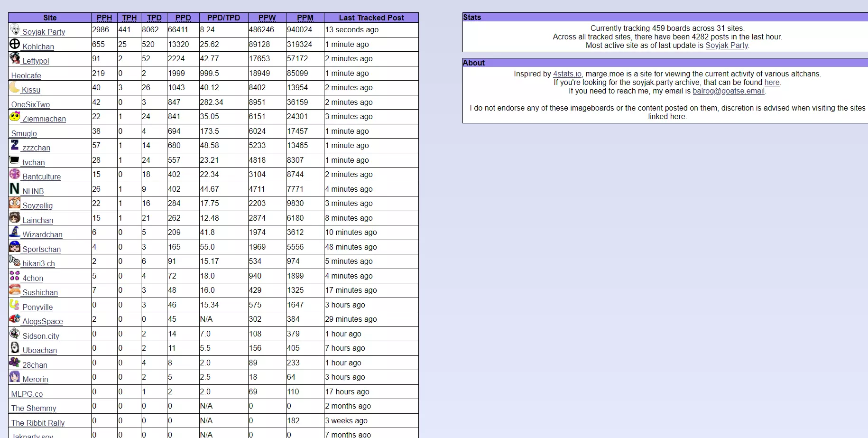Screen dimensions: 868x438
Task: Open the Soyjak Party link in table
Action: click(x=44, y=32)
